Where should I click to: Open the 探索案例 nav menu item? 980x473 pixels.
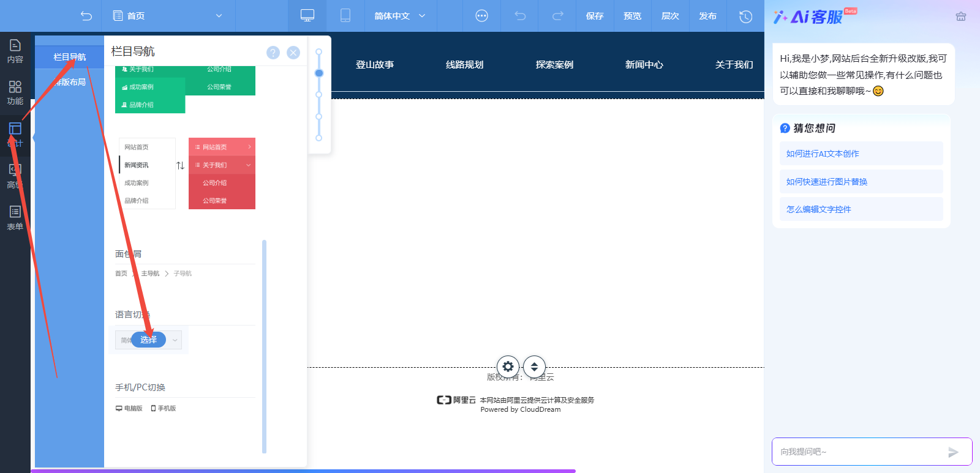(554, 65)
